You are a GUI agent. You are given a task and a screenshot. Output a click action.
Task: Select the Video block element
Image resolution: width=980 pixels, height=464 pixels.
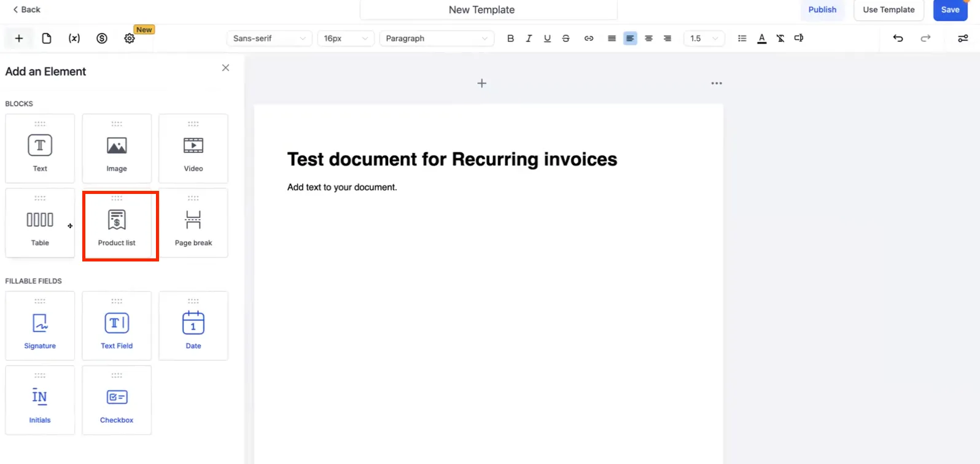pyautogui.click(x=193, y=149)
